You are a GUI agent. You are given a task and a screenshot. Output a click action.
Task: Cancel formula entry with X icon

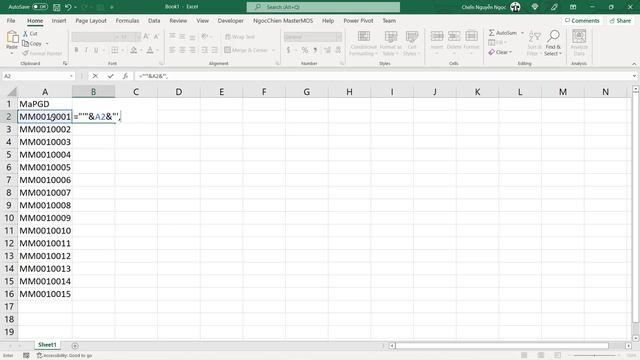point(95,76)
